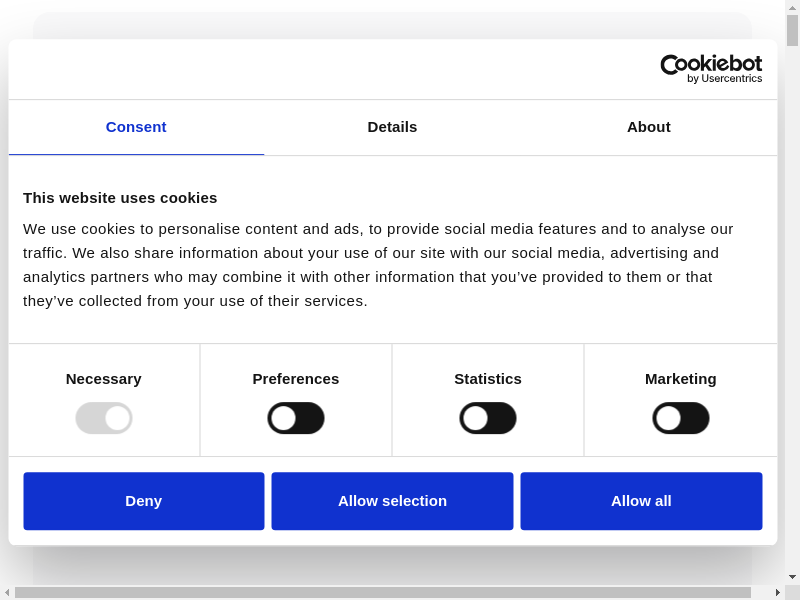Enable the Preferences cookies switch
The height and width of the screenshot is (600, 800).
point(296,418)
